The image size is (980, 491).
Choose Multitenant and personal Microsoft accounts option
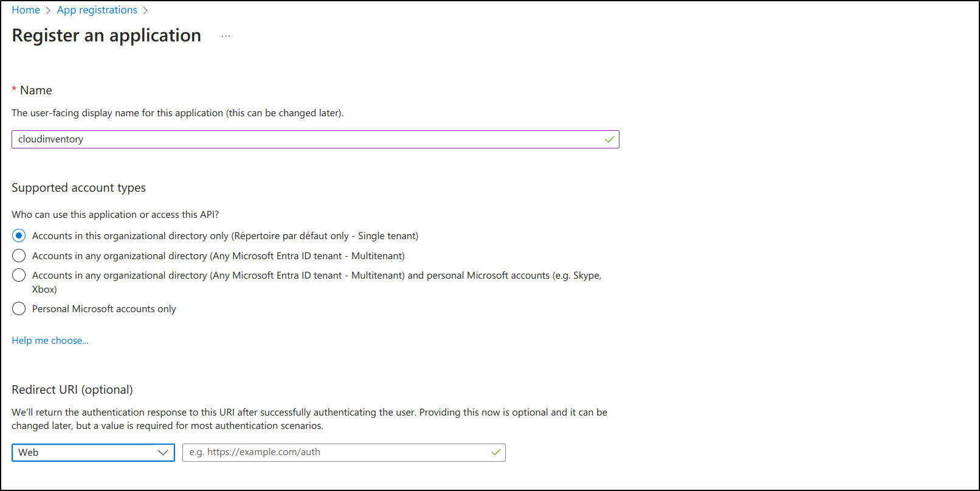[x=19, y=276]
